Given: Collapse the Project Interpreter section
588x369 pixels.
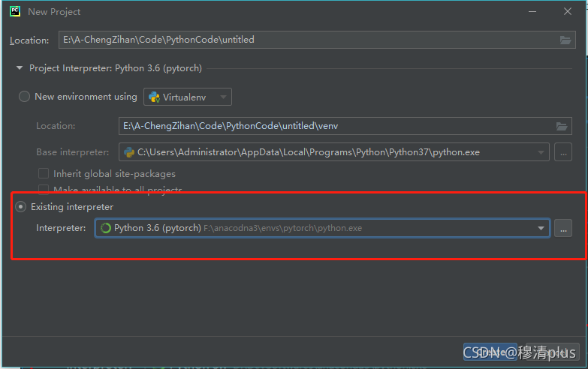Looking at the screenshot, I should (x=20, y=68).
